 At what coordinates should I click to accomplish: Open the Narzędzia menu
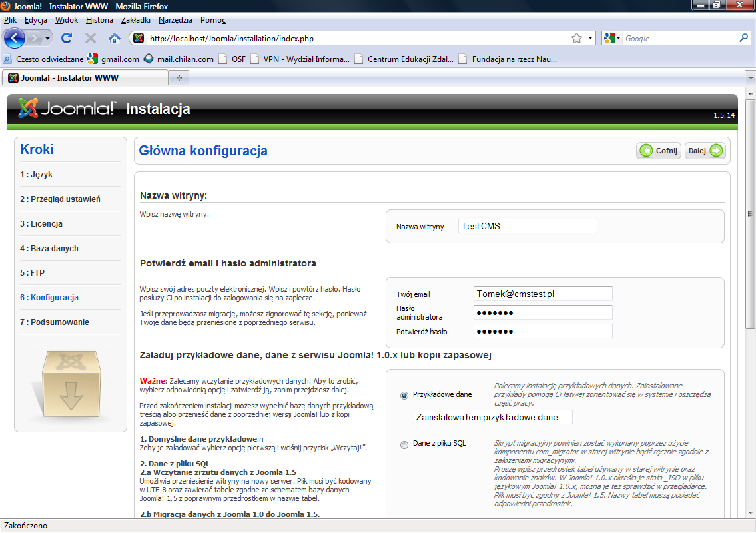[175, 20]
